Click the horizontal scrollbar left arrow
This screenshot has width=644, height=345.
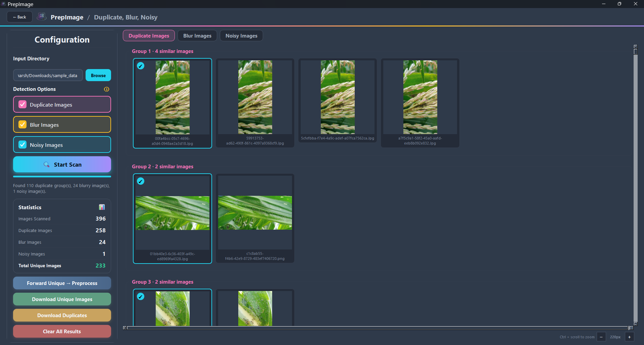tap(125, 328)
